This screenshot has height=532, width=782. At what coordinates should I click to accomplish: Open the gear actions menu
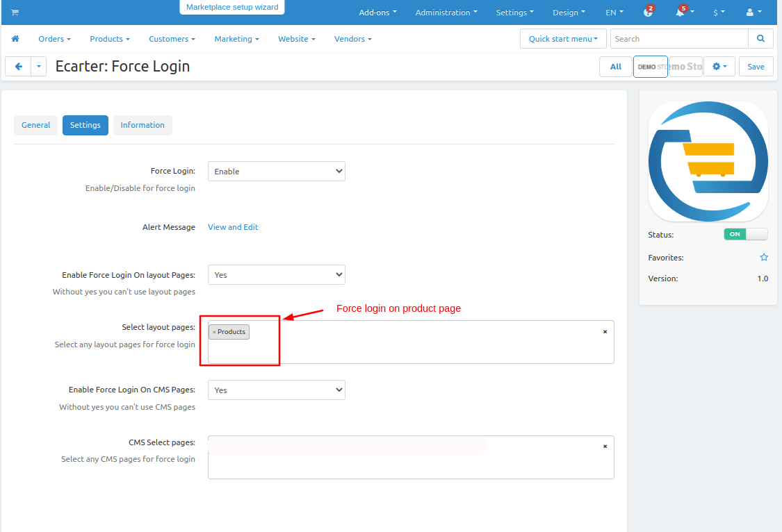(719, 66)
